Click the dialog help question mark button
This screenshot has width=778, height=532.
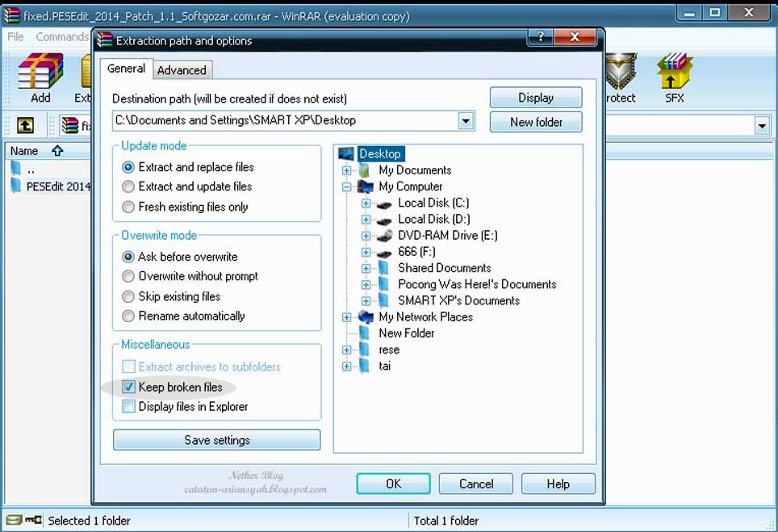541,36
